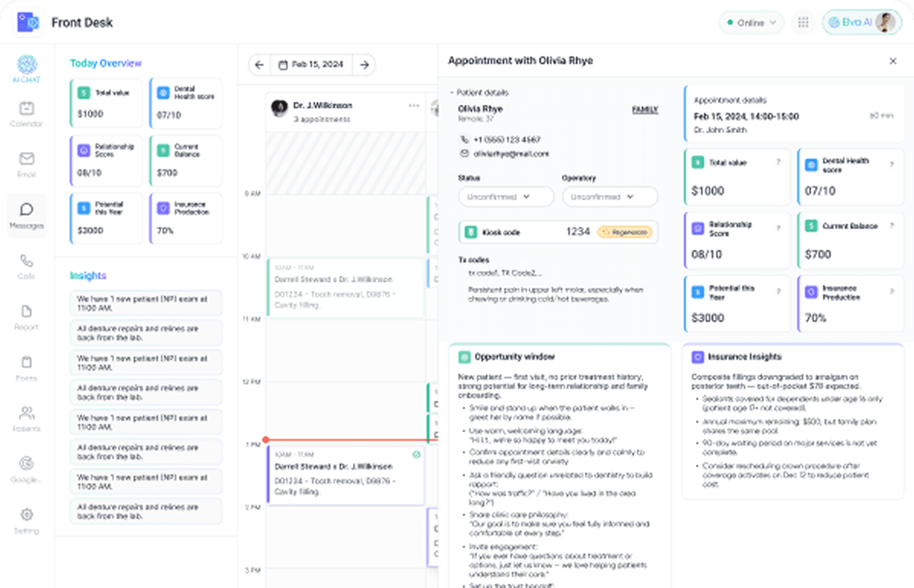Click the apps grid icon
Viewport: 914px width, 588px height.
coord(803,23)
